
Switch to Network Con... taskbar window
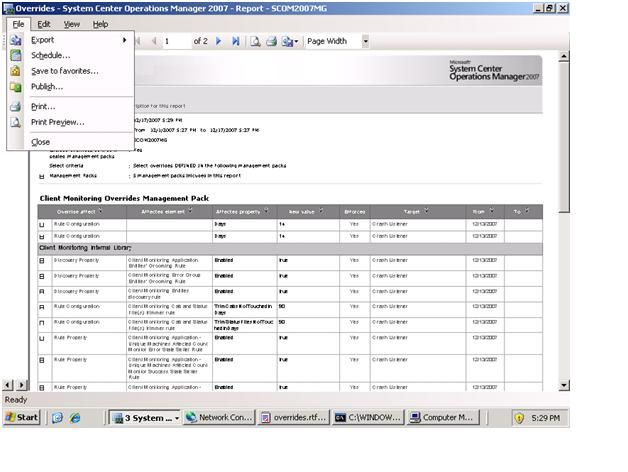(x=219, y=418)
